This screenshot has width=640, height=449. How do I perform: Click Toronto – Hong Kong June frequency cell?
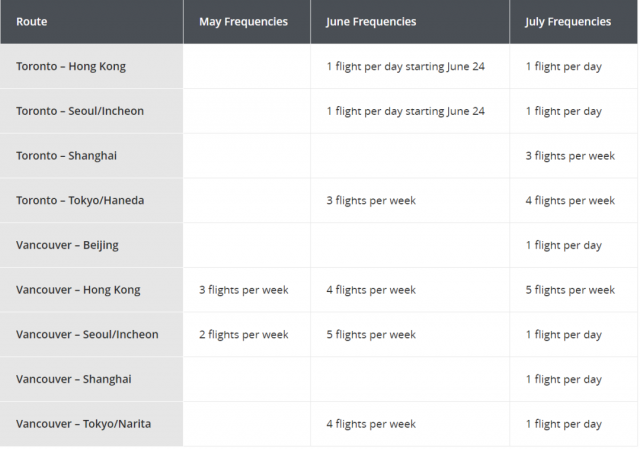pos(410,66)
